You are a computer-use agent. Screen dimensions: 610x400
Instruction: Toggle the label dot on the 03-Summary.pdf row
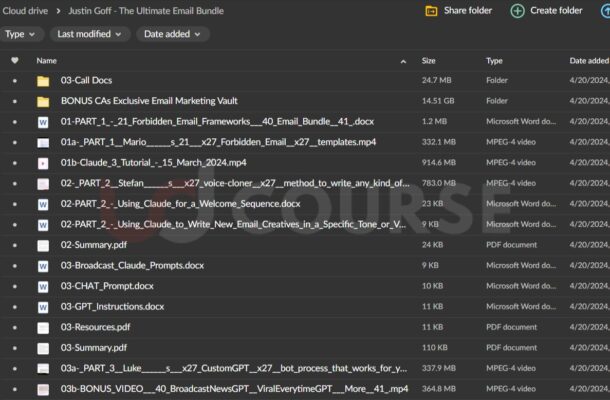click(x=14, y=348)
